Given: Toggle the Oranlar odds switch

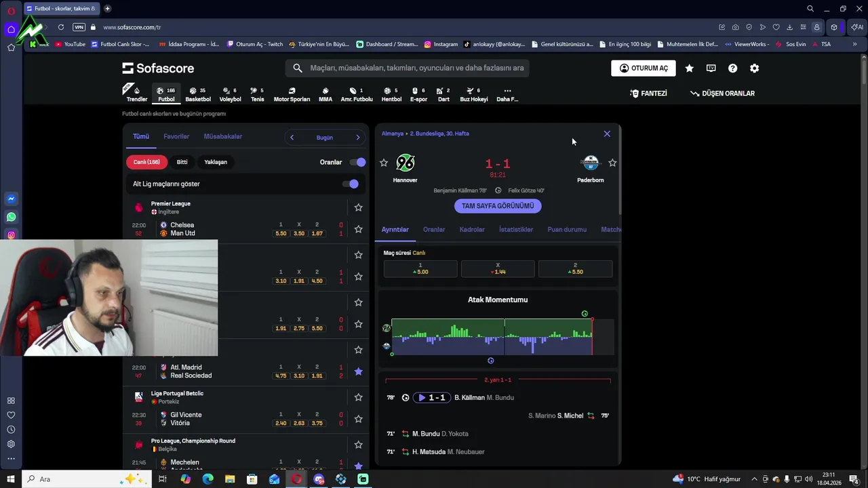Looking at the screenshot, I should click(x=357, y=162).
